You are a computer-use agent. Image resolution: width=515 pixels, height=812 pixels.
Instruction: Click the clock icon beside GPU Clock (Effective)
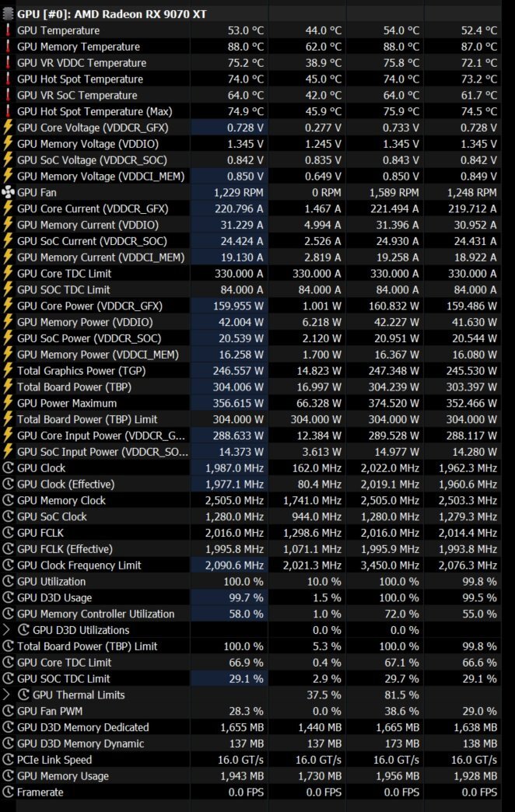[8, 485]
